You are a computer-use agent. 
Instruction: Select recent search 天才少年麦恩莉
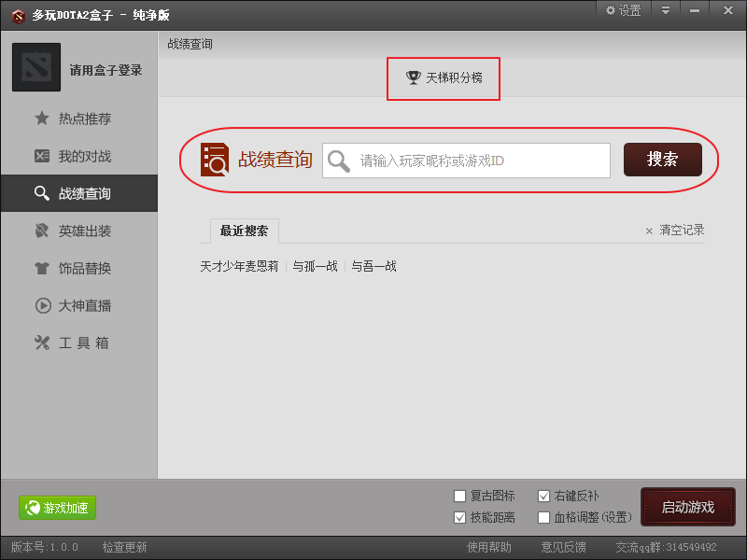239,266
